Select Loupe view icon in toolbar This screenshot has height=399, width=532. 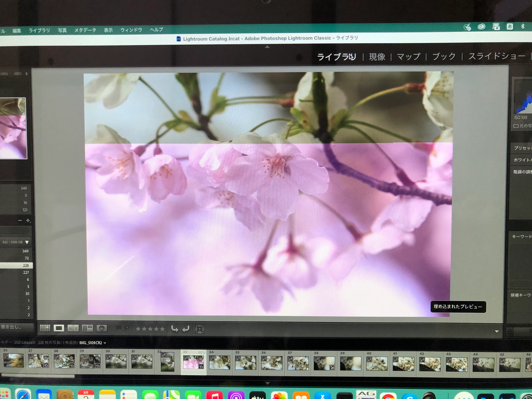(x=59, y=328)
